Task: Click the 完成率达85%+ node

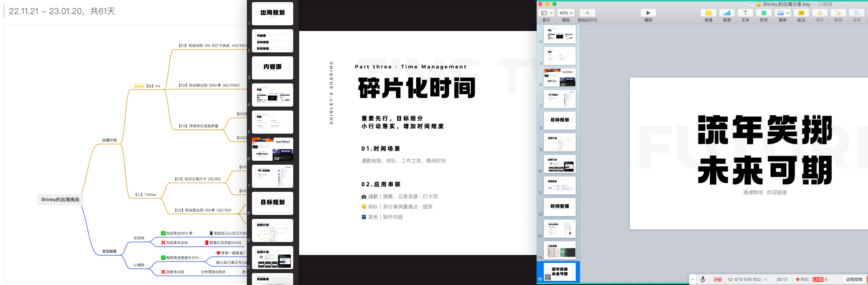Action: click(177, 233)
